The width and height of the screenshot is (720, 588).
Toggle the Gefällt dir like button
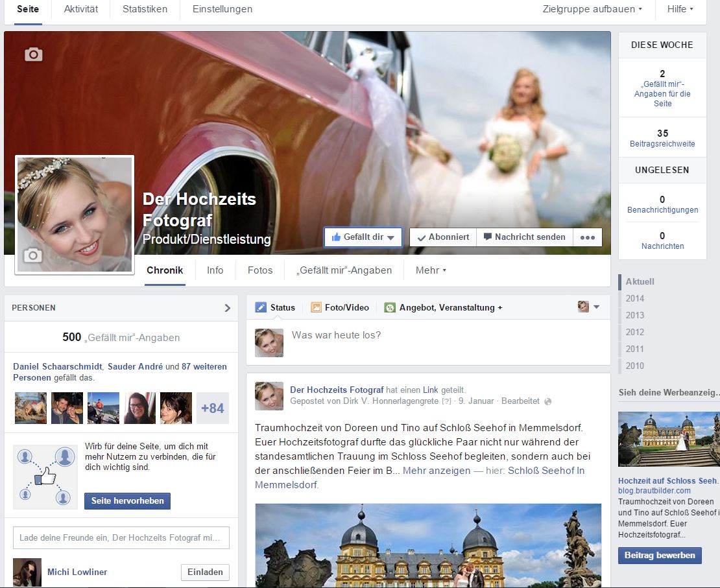click(x=363, y=237)
